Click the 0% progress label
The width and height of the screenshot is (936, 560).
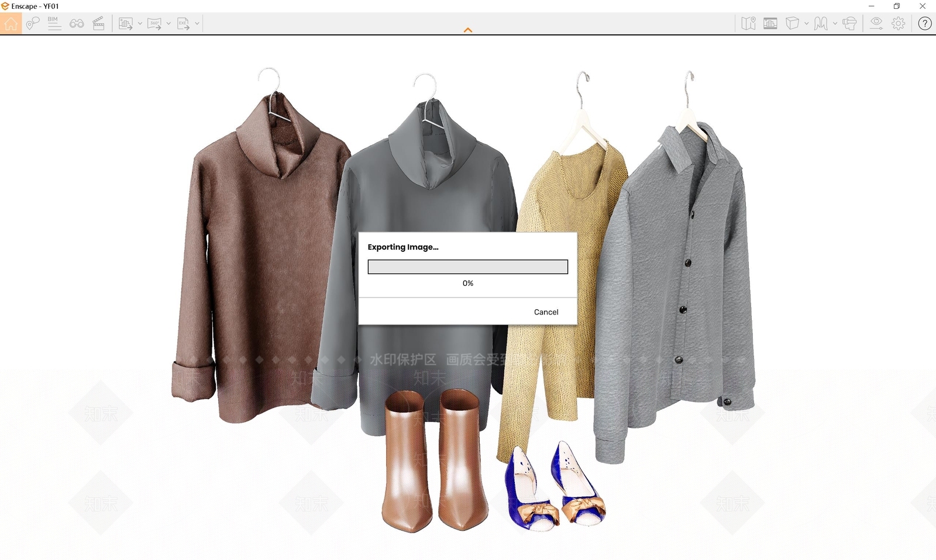coord(468,283)
